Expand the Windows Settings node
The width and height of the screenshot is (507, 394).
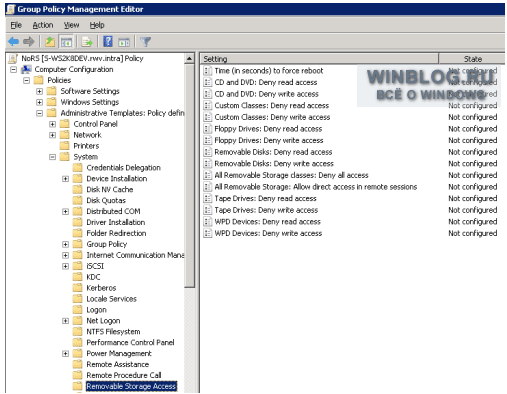coord(39,102)
